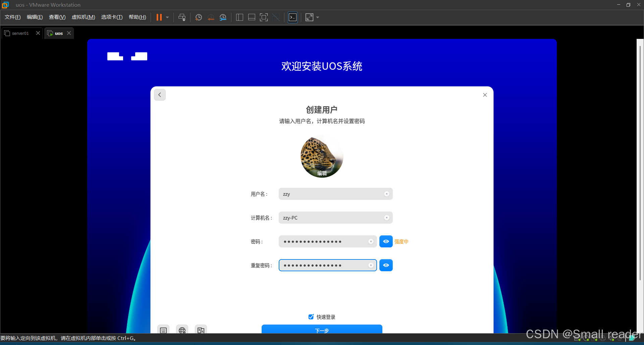Image resolution: width=644 pixels, height=345 pixels.
Task: Open the 查看(V) menu
Action: [x=57, y=17]
